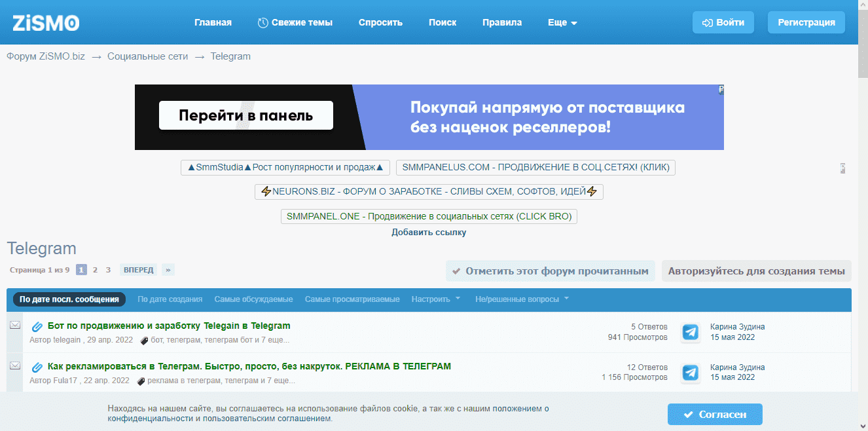
Task: Click envelope icon of Как рекламироваться topic
Action: pyautogui.click(x=15, y=365)
